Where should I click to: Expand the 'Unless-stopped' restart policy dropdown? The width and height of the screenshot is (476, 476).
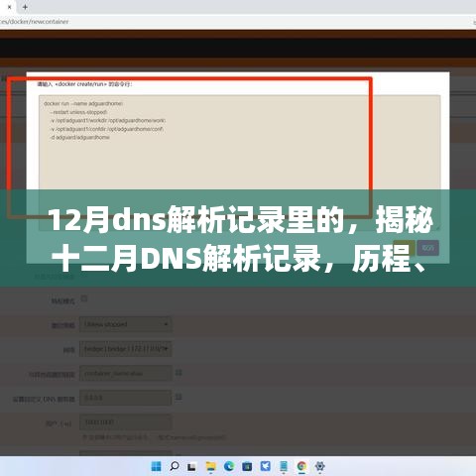(x=126, y=324)
